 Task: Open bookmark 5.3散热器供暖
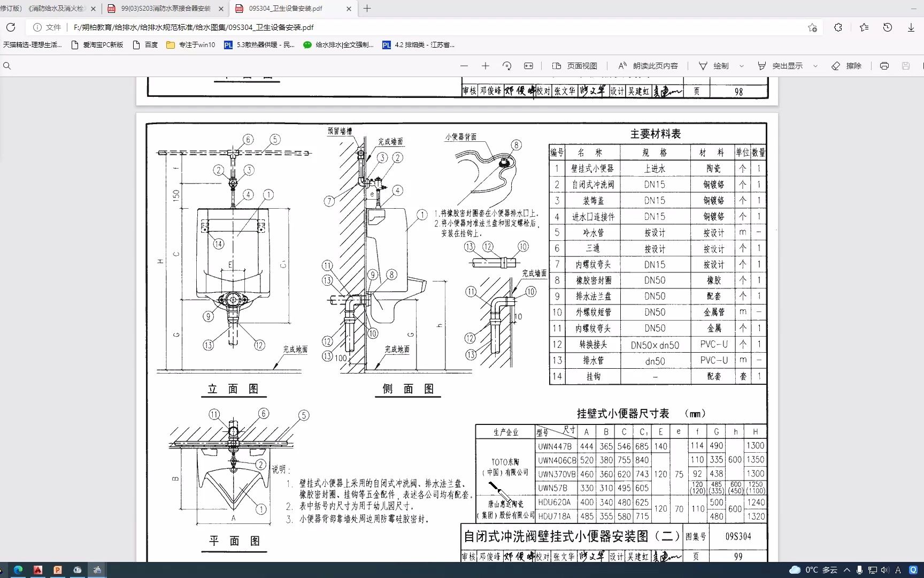(259, 45)
